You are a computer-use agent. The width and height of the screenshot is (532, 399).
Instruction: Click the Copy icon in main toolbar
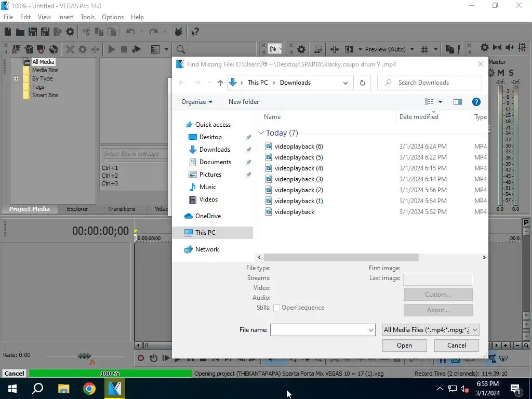99,32
